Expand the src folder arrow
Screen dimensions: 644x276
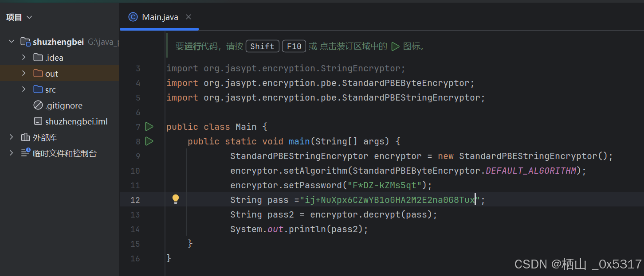click(24, 89)
